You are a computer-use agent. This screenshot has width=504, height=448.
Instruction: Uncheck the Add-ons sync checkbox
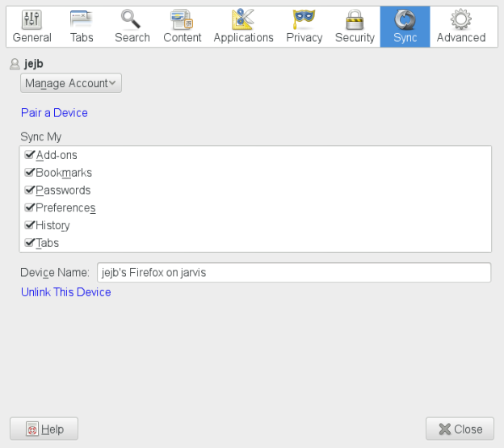(x=30, y=155)
